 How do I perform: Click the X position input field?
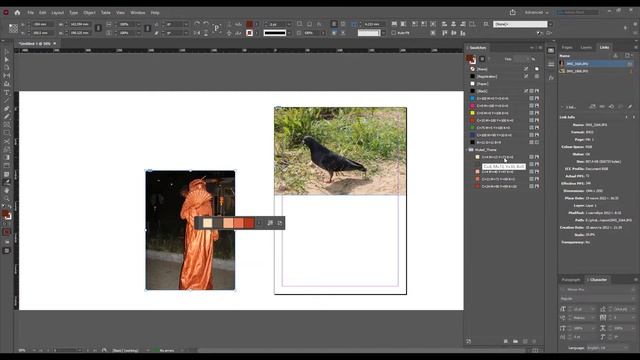[42, 24]
